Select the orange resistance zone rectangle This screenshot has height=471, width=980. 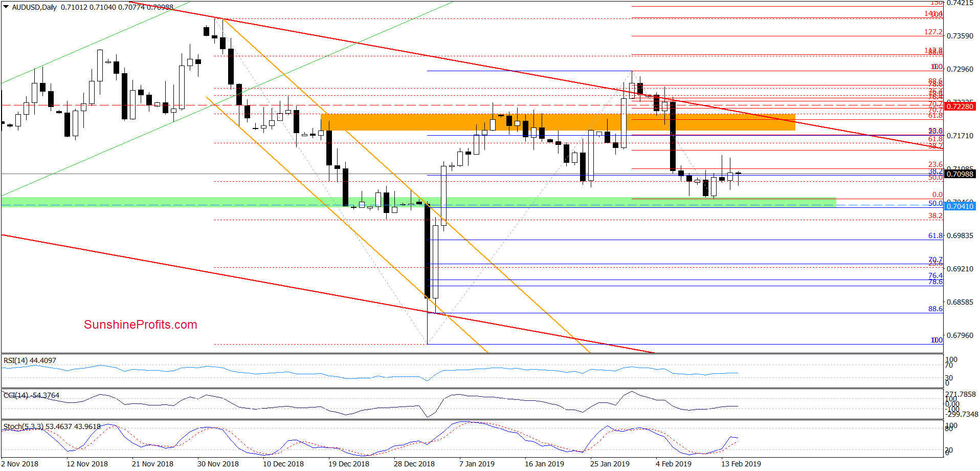[x=558, y=122]
